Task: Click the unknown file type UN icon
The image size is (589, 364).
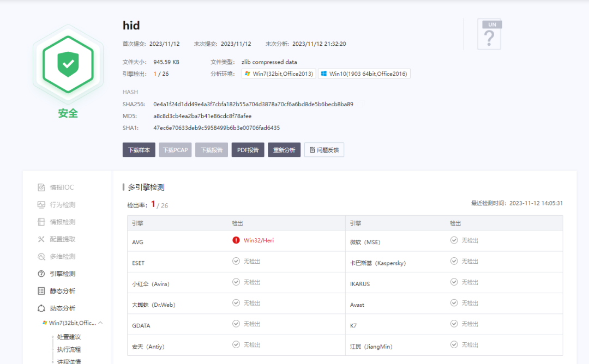Action: pos(489,34)
